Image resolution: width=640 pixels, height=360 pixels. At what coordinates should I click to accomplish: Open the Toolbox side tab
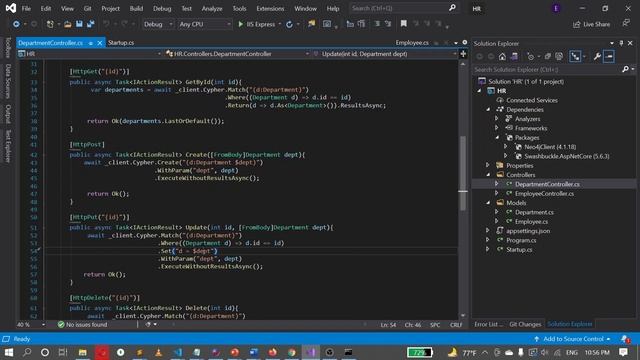click(x=8, y=48)
